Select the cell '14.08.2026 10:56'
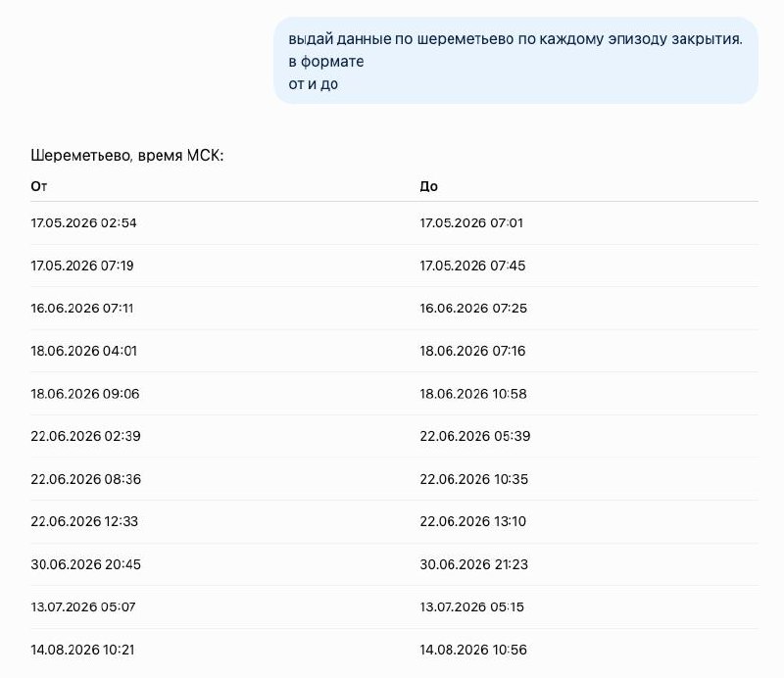The image size is (784, 678). click(x=473, y=650)
